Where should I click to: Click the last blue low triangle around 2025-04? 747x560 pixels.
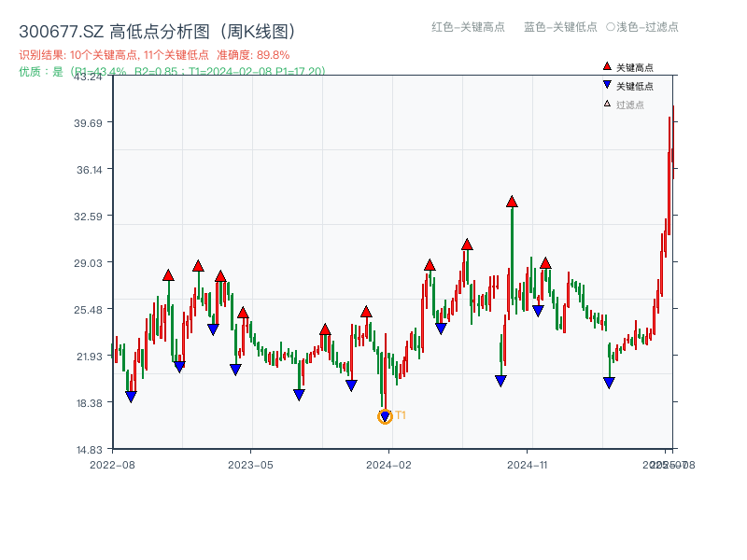coord(610,383)
